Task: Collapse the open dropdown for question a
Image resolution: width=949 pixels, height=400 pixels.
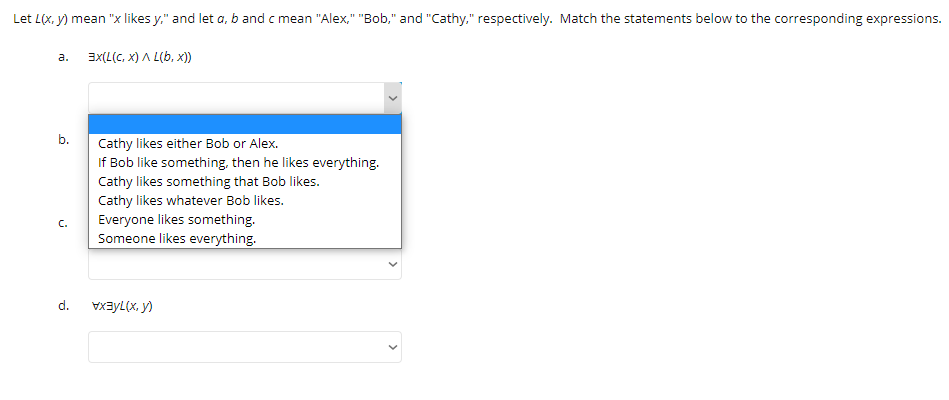Action: [x=245, y=97]
